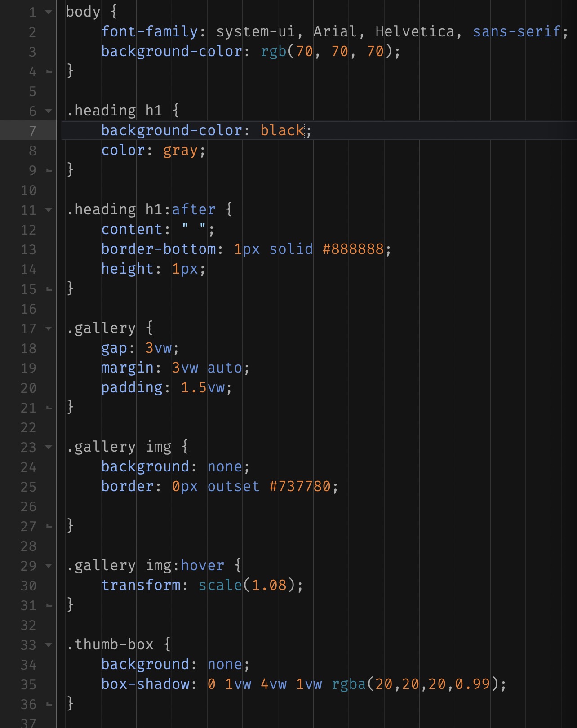This screenshot has height=728, width=577.
Task: Click the none value on line 34
Action: pos(225,664)
